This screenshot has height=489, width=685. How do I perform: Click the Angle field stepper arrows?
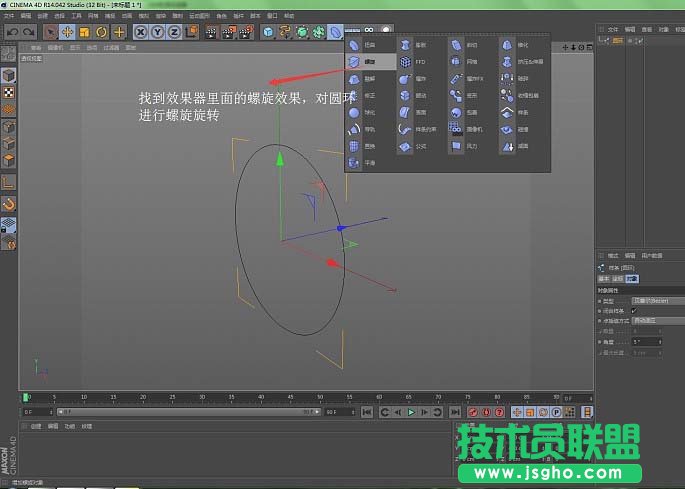[x=660, y=342]
